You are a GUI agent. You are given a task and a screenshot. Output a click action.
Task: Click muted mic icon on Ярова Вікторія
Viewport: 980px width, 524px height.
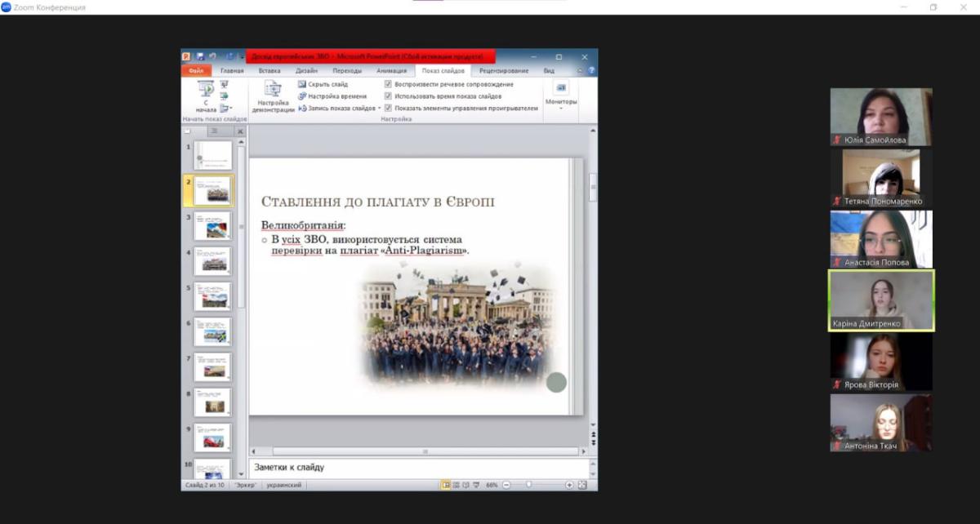click(x=836, y=384)
